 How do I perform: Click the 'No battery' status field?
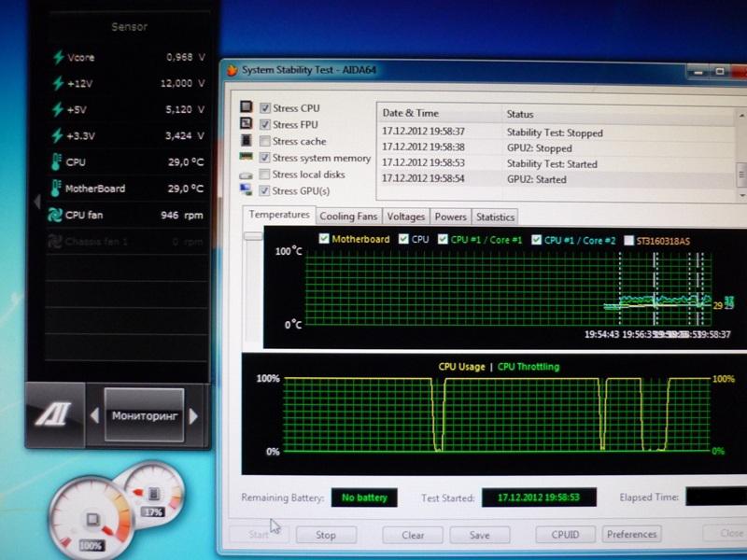click(x=364, y=497)
